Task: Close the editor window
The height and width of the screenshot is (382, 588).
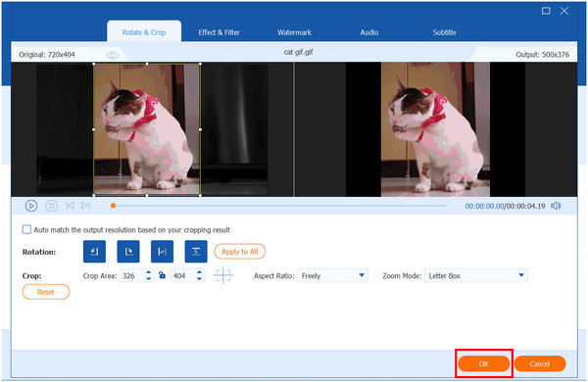Action: coord(564,11)
